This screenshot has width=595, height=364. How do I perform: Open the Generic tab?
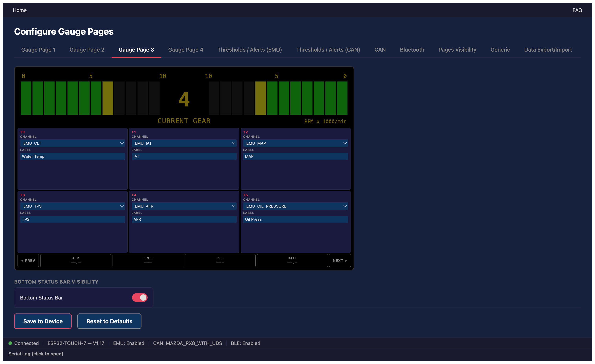(x=500, y=50)
